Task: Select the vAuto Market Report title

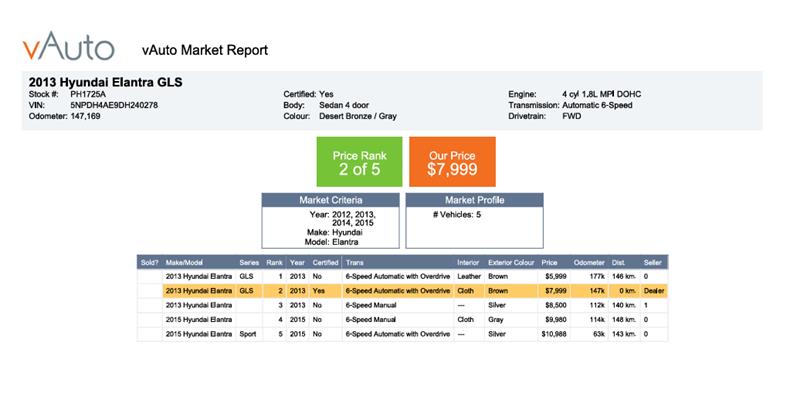Action: pos(205,50)
